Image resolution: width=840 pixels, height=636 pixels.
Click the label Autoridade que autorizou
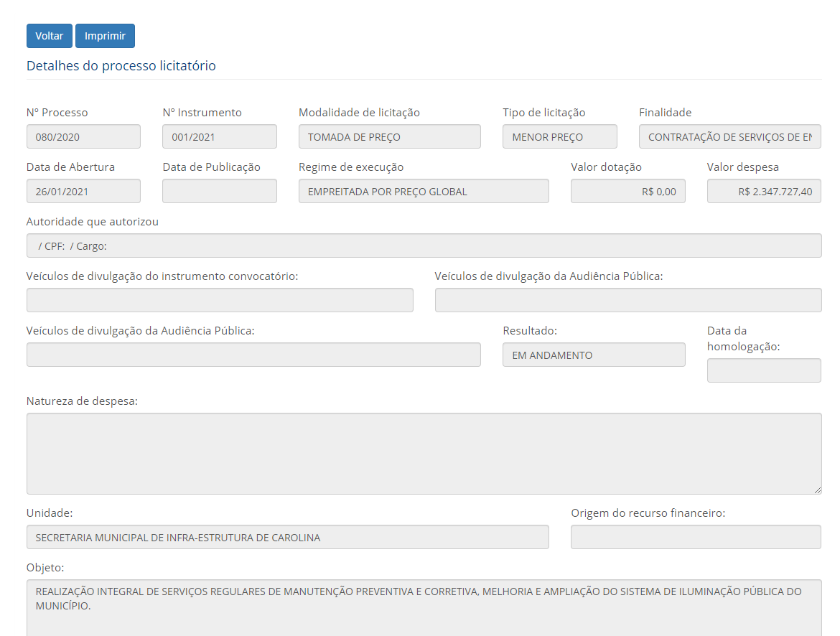[x=92, y=222]
